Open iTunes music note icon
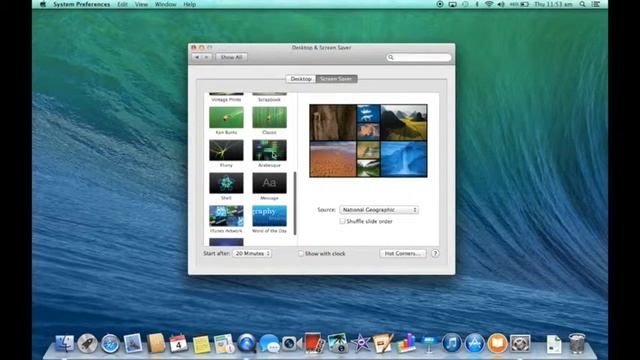Viewport: 640px width, 360px height. pyautogui.click(x=451, y=343)
